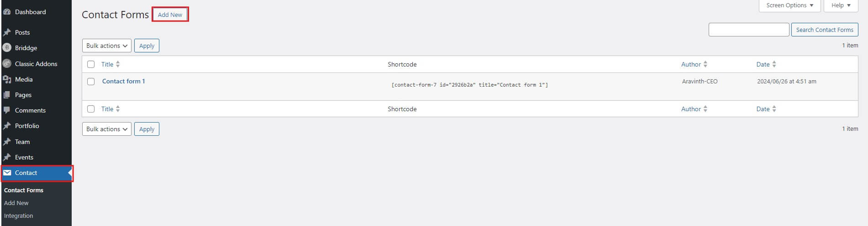Click the Media library icon
This screenshot has width=868, height=226.
[7, 79]
